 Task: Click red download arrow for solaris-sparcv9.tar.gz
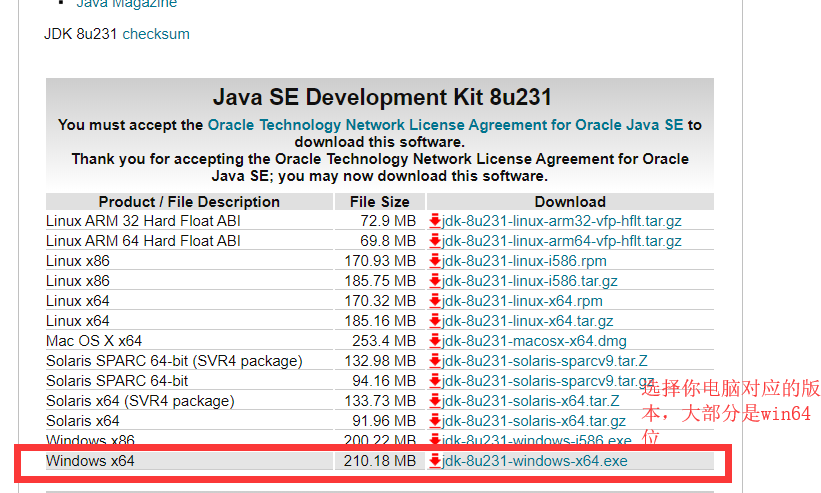tap(435, 381)
